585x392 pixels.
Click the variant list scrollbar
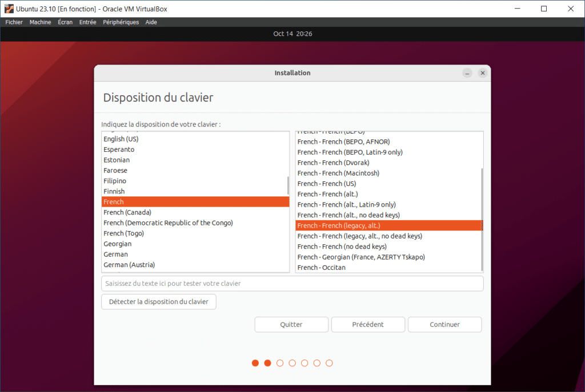pyautogui.click(x=482, y=220)
